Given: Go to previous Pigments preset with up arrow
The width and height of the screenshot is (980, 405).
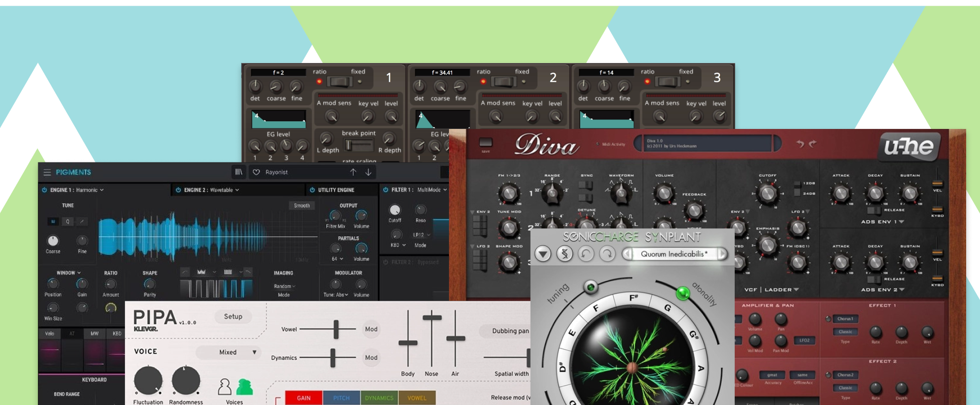Looking at the screenshot, I should pos(353,172).
